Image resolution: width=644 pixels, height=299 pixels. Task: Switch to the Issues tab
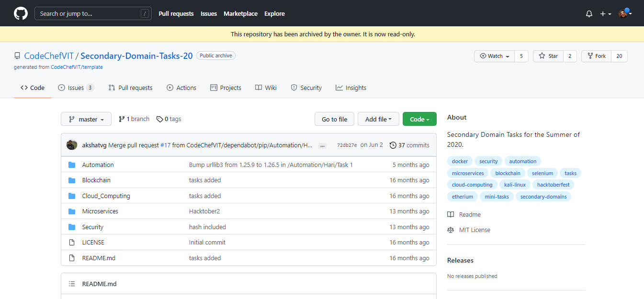76,88
